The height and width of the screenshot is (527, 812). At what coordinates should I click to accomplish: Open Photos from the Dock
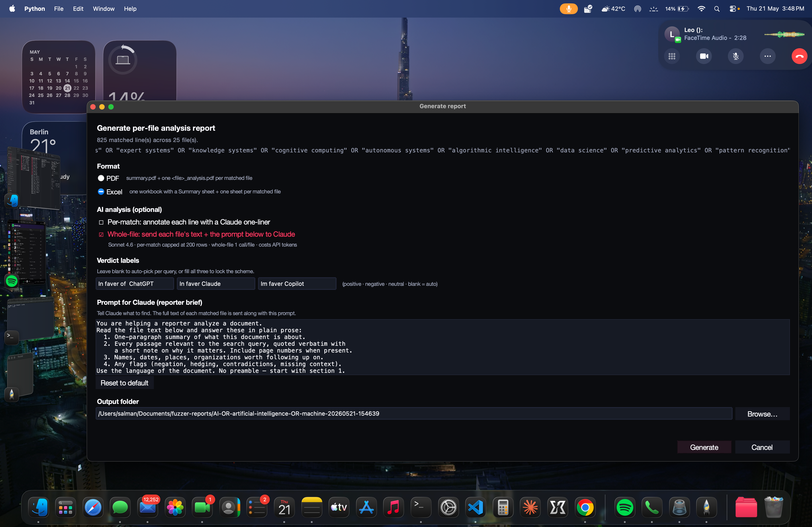pyautogui.click(x=175, y=507)
